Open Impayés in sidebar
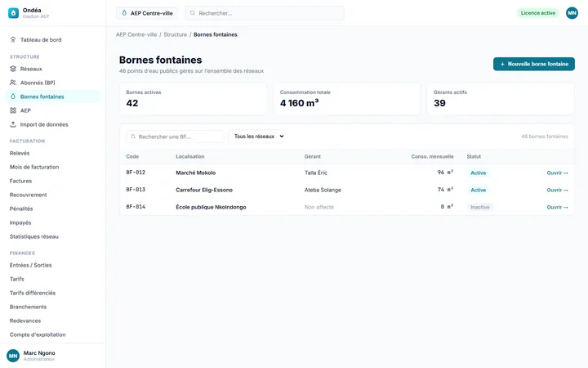The height and width of the screenshot is (368, 588). tap(20, 222)
